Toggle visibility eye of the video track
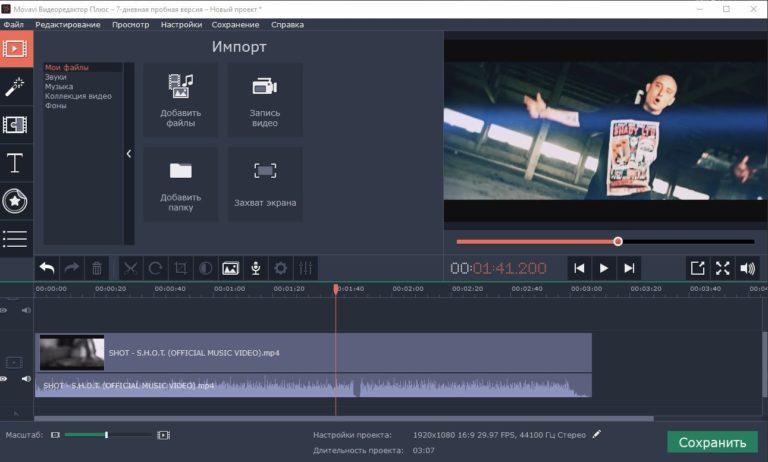 pos(4,379)
